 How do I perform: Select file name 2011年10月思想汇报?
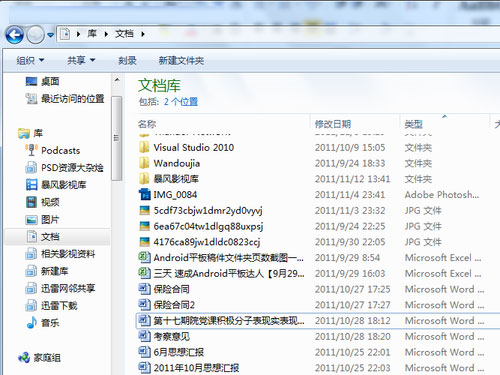pos(196,368)
